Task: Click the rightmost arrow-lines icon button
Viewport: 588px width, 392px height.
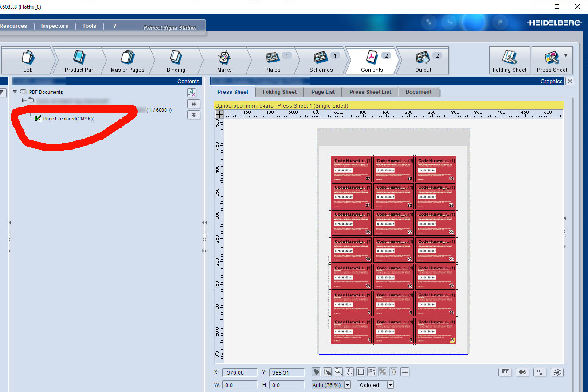Action: click(557, 373)
